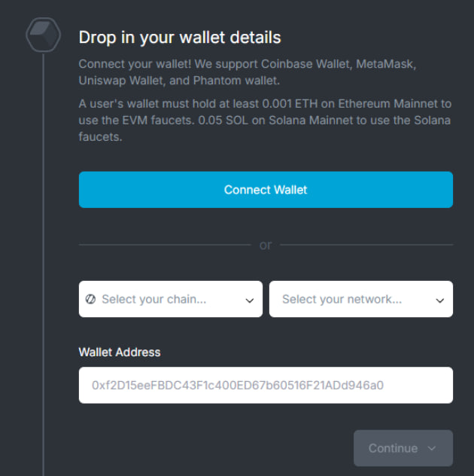The height and width of the screenshot is (476, 474).
Task: Click the 'Connect your wallet!' description paragraph
Action: tap(257, 71)
